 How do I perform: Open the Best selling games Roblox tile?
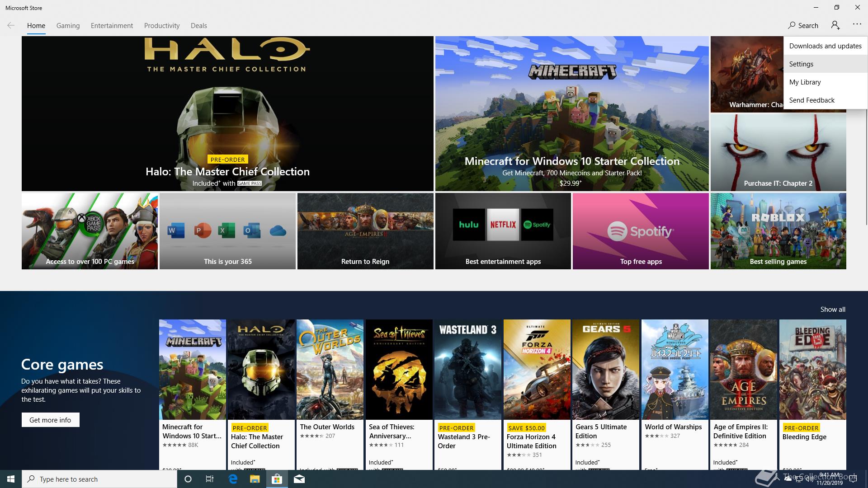[x=778, y=231]
